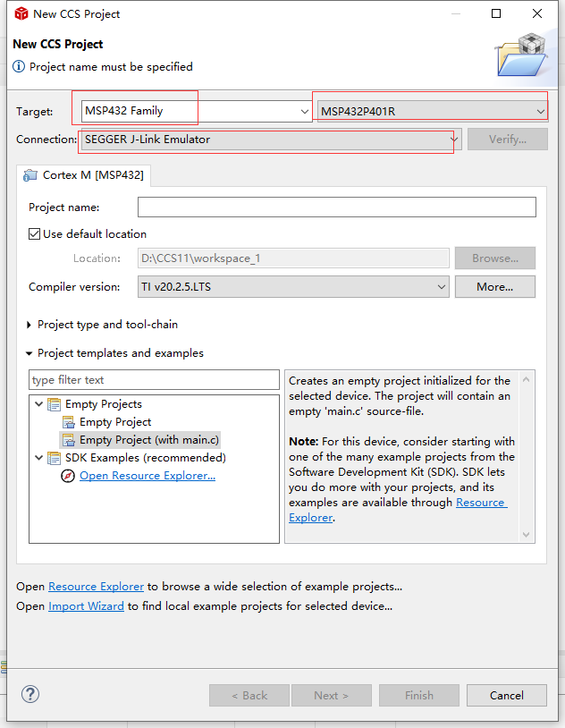Maximize the New CCS Project window
Image resolution: width=565 pixels, height=728 pixels.
(496, 13)
